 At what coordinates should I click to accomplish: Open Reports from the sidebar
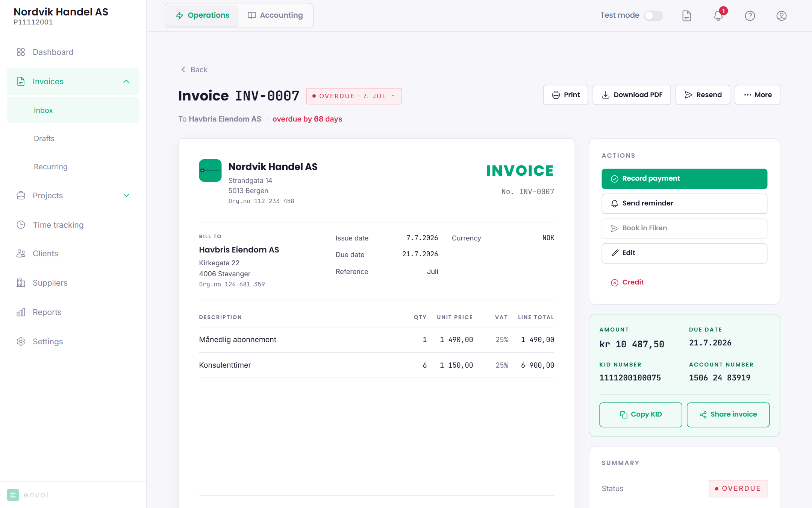[x=73, y=312]
